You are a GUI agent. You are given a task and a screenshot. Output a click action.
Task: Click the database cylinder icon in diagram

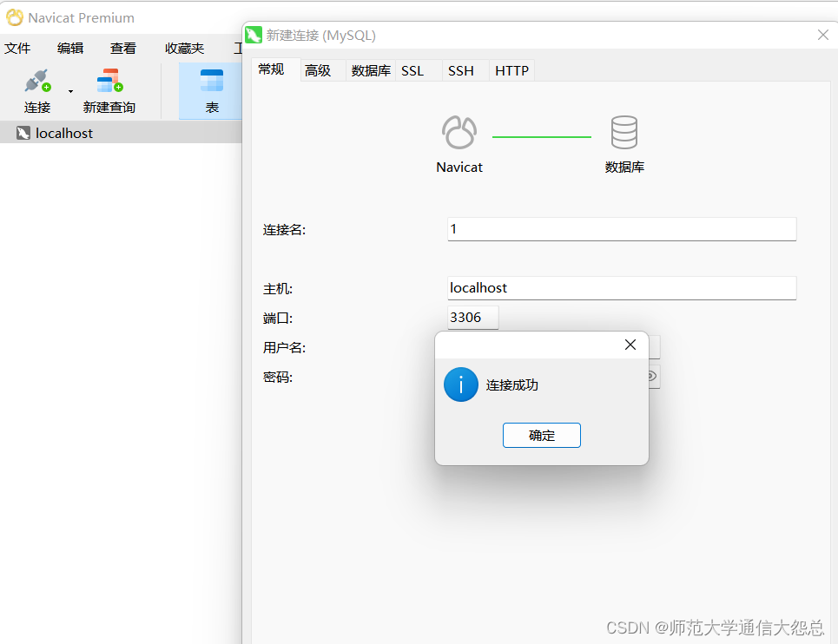pyautogui.click(x=624, y=132)
